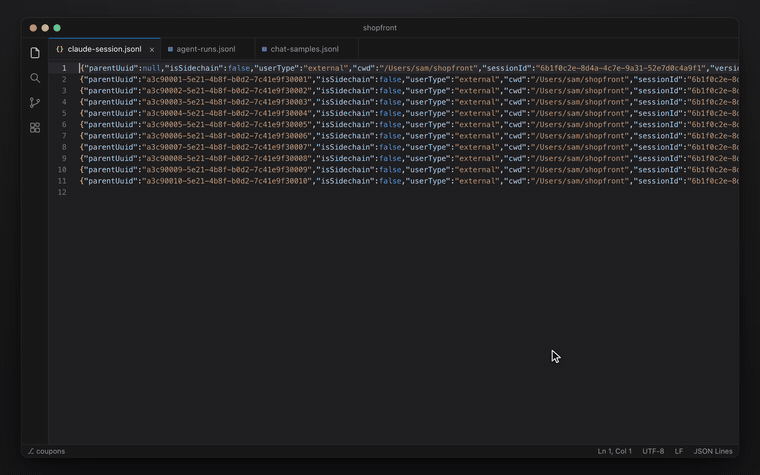Click line number 5 in the gutter
The width and height of the screenshot is (760, 475).
click(64, 113)
